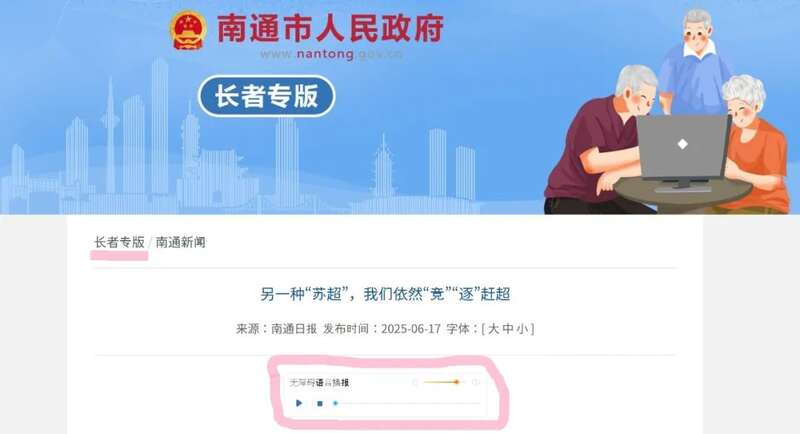The width and height of the screenshot is (800, 434).
Task: Click the volume-up icon at slider's right end
Action: pyautogui.click(x=475, y=382)
